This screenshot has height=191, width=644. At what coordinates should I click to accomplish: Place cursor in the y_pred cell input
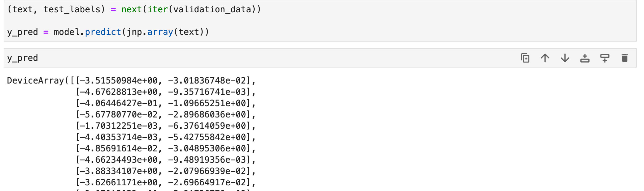click(259, 58)
